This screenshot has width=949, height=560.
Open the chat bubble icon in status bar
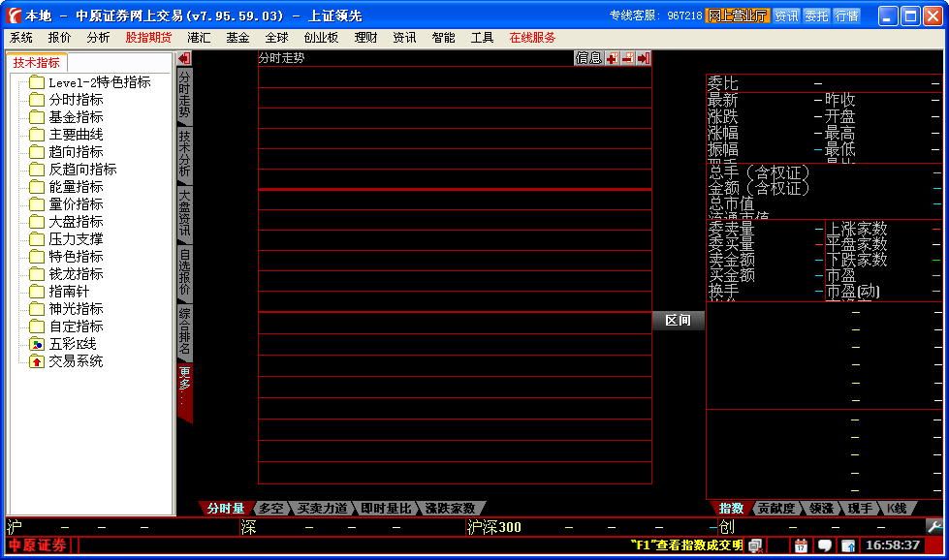[x=824, y=545]
